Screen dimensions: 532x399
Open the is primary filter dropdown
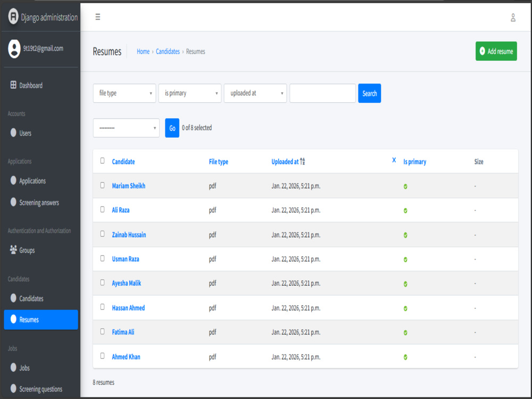(190, 93)
